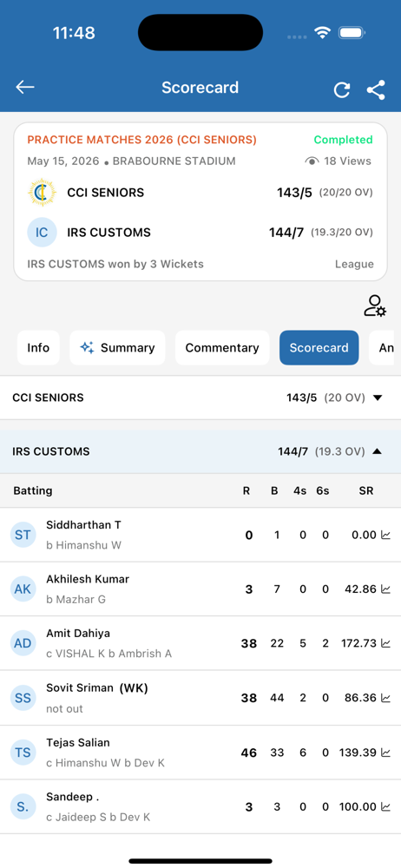Refresh the scorecard
Image resolution: width=401 pixels, height=868 pixels.
click(342, 90)
